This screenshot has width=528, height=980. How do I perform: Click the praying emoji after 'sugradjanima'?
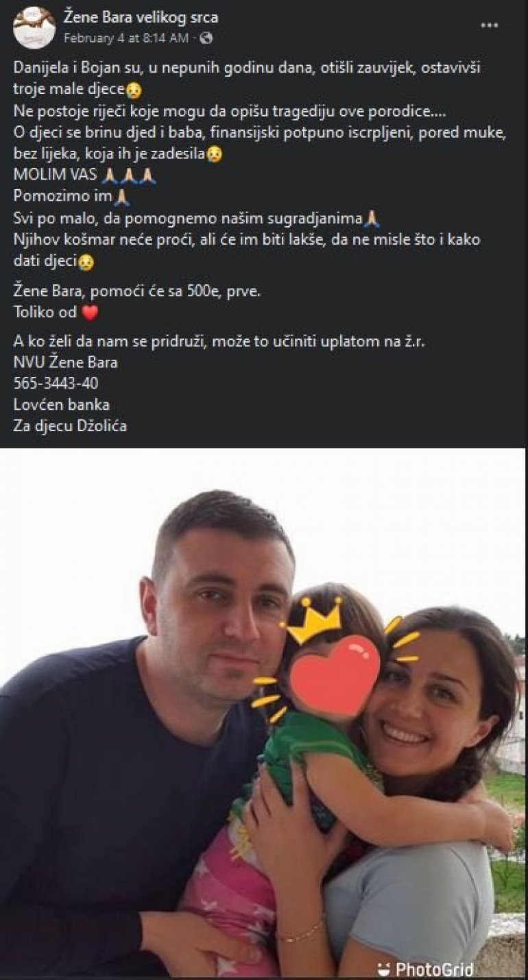click(372, 219)
